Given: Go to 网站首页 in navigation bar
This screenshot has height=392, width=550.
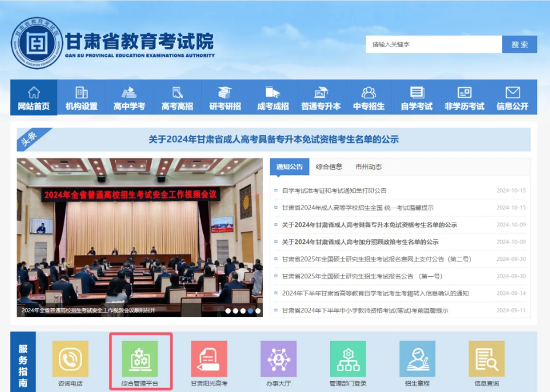Looking at the screenshot, I should click(x=34, y=98).
